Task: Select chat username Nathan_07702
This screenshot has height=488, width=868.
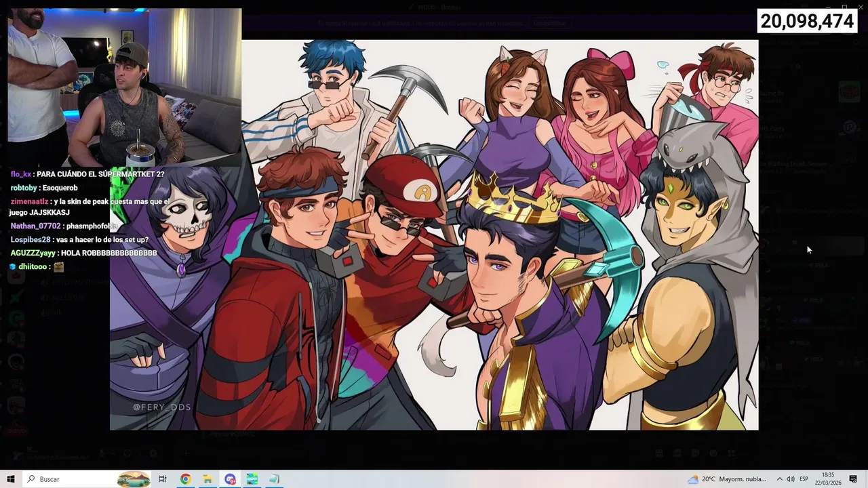Action: click(35, 226)
